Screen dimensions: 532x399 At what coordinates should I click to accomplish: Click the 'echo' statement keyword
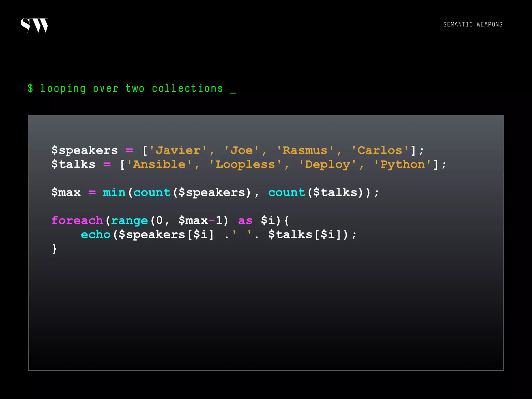point(96,235)
